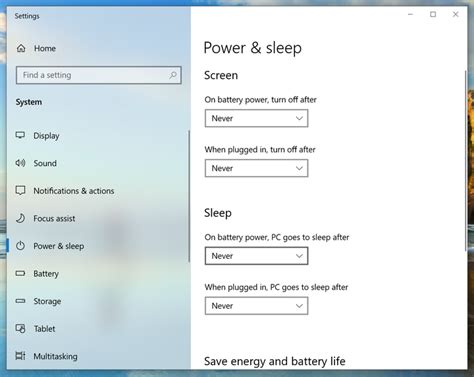
Task: Click the Storage drive icon
Action: (x=20, y=301)
